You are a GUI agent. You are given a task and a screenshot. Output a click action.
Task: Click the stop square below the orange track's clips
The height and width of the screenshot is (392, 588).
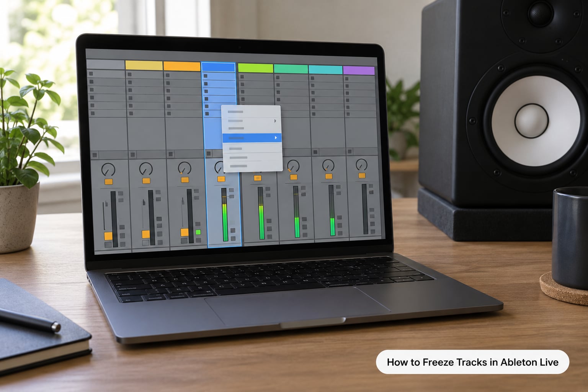pyautogui.click(x=171, y=154)
